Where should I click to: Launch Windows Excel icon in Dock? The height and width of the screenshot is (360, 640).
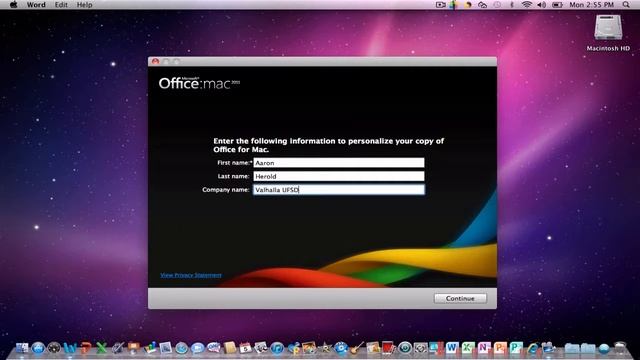click(x=468, y=347)
